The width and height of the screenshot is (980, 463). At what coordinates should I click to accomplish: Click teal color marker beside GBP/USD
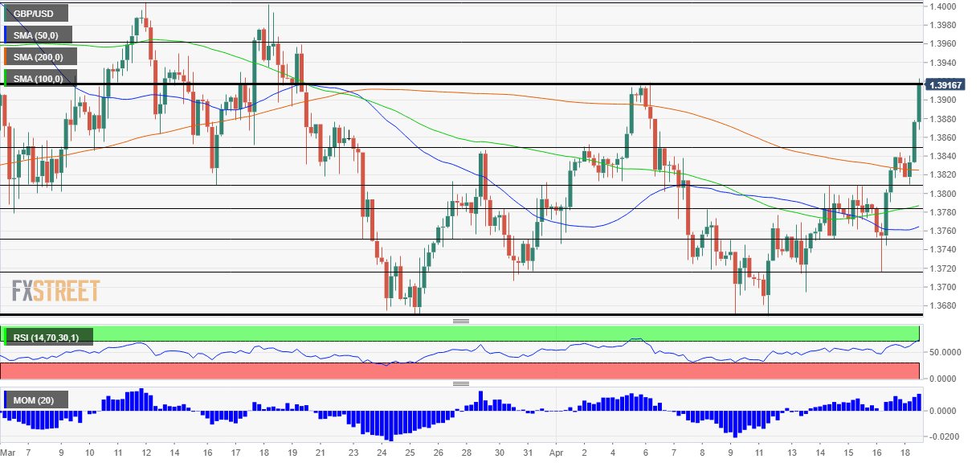click(5, 14)
